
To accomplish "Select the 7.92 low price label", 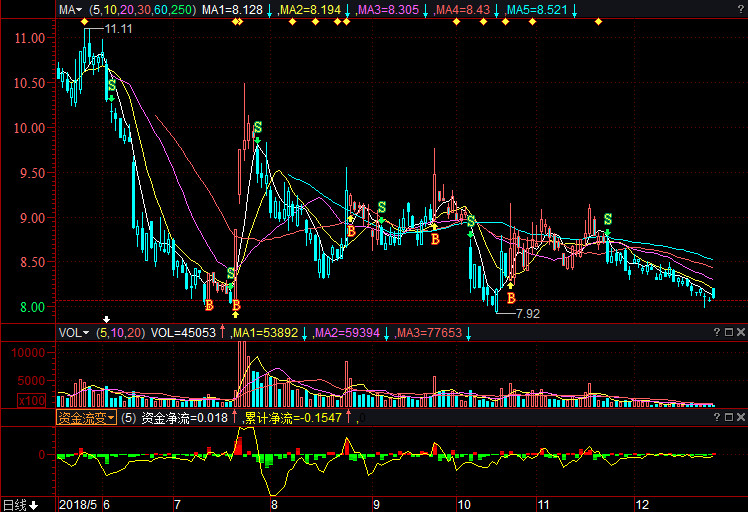I will pyautogui.click(x=527, y=313).
